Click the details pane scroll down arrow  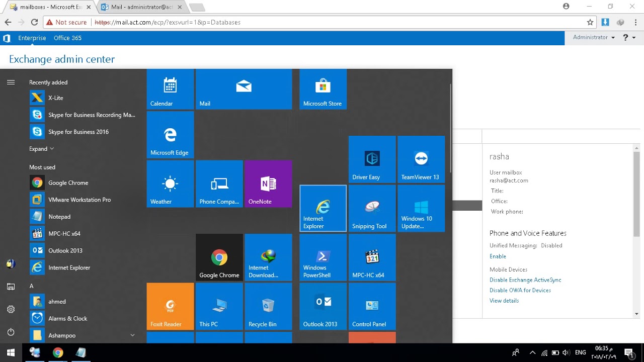coord(636,314)
